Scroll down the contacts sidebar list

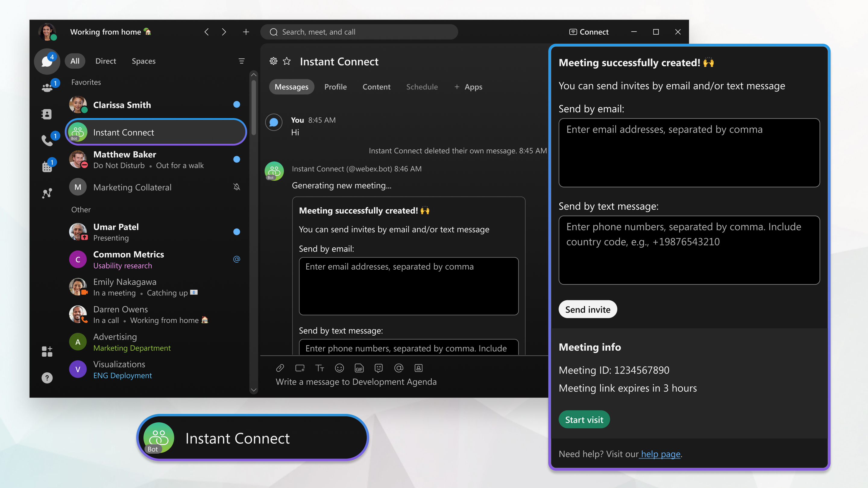point(253,390)
